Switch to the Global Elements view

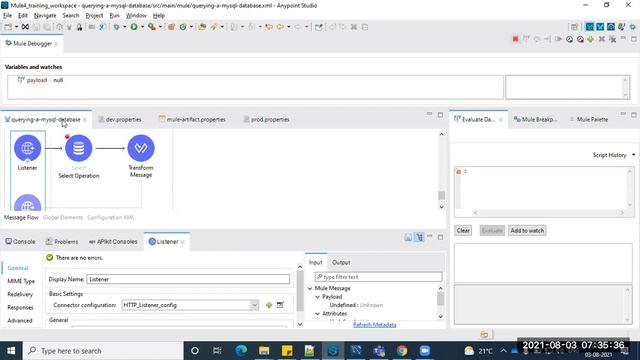(x=63, y=218)
